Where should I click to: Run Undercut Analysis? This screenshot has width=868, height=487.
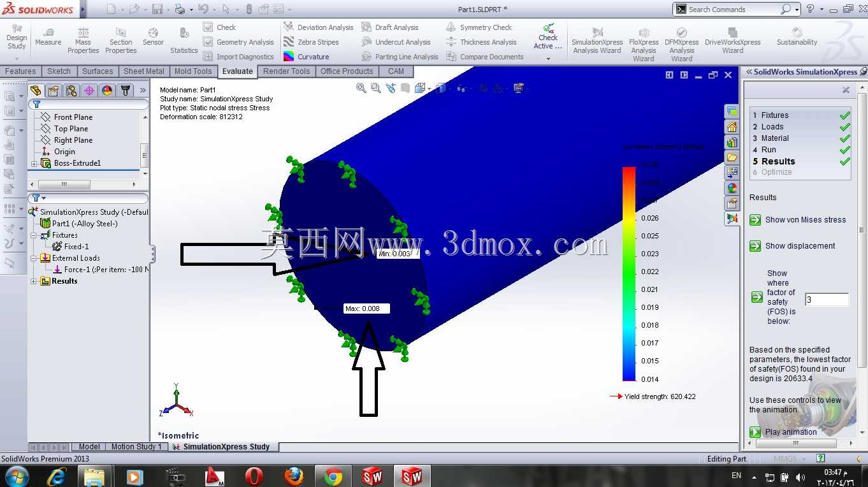coord(396,42)
